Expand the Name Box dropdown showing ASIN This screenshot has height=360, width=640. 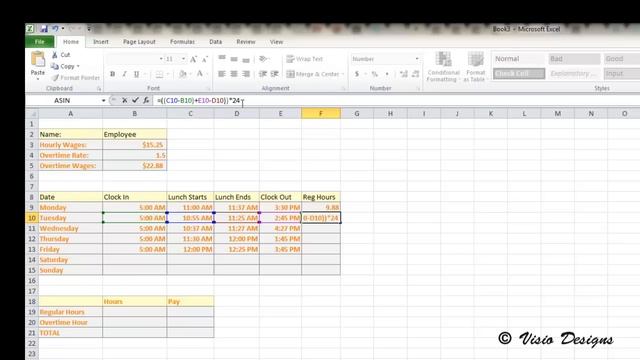tap(103, 100)
